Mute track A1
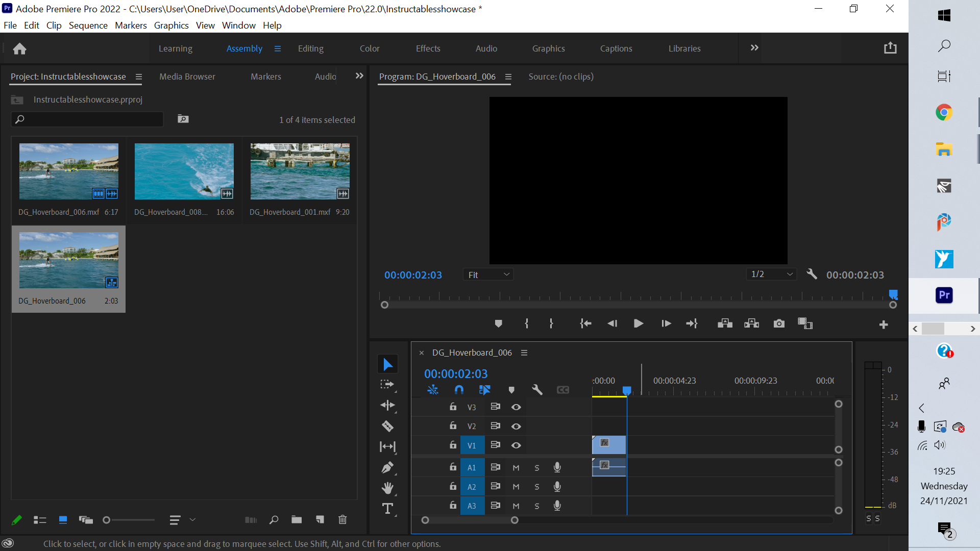980x551 pixels. tap(516, 468)
